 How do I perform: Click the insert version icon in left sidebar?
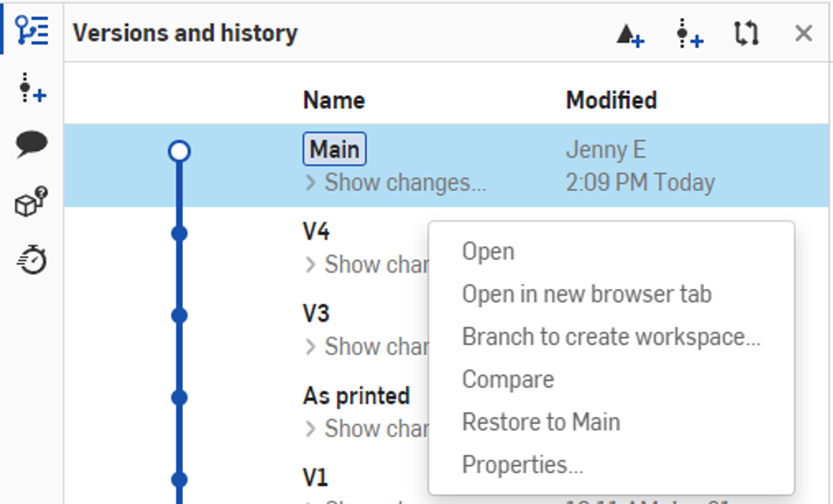(x=32, y=88)
